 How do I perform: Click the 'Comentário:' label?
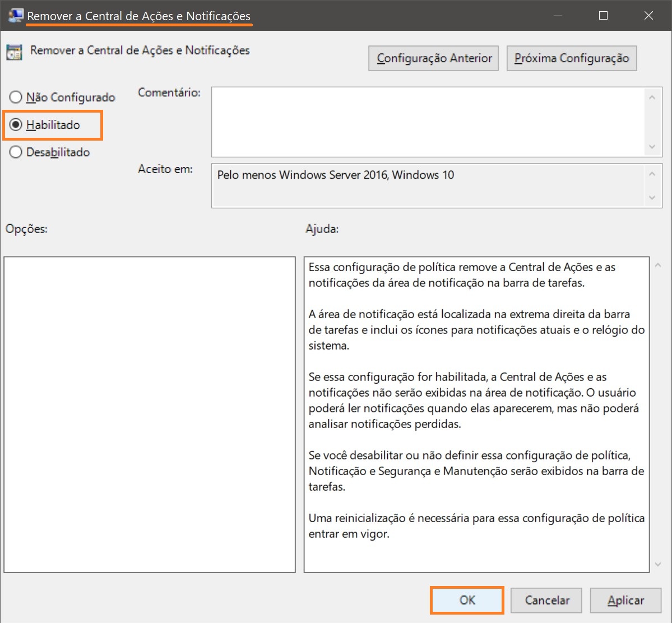(x=169, y=92)
